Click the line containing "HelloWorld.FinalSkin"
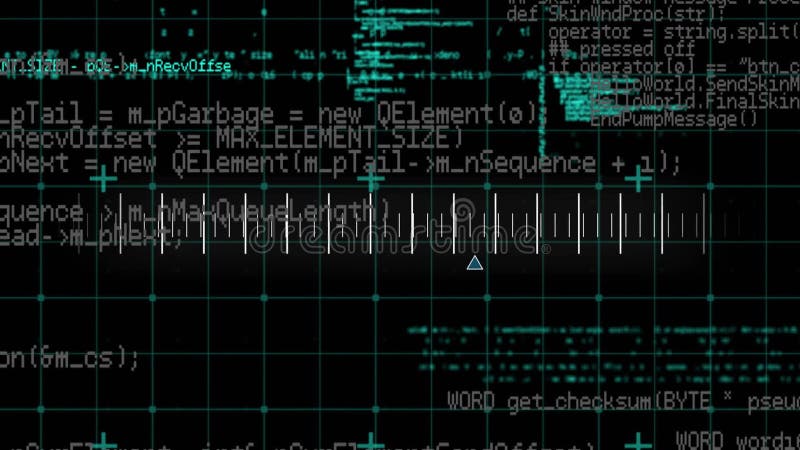800x450 pixels. tap(695, 101)
